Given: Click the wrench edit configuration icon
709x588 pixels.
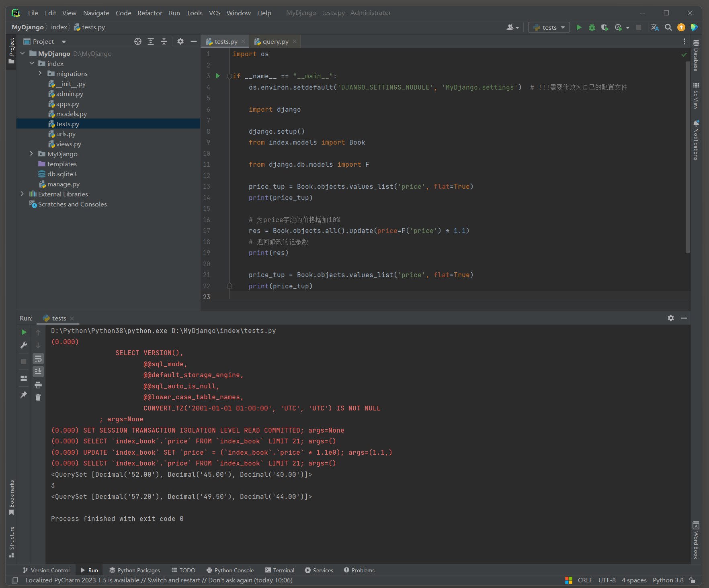Looking at the screenshot, I should (x=24, y=345).
